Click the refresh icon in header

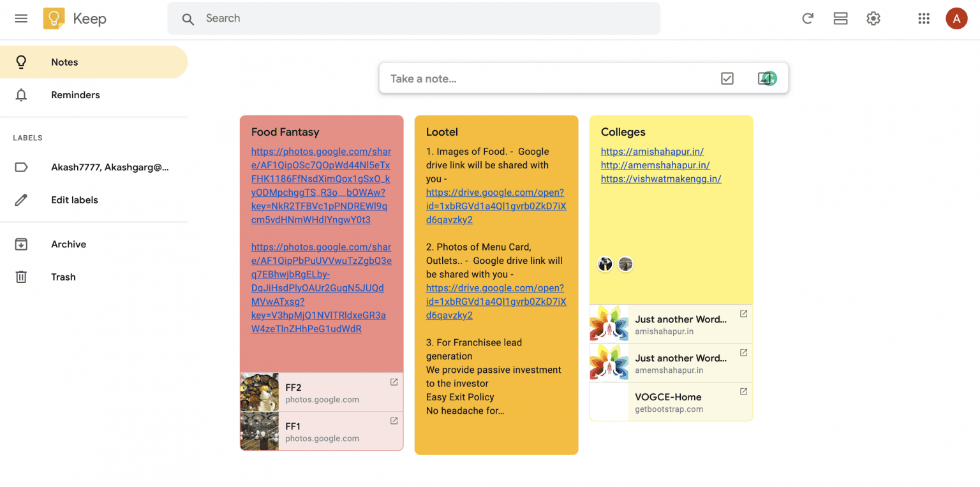point(808,18)
